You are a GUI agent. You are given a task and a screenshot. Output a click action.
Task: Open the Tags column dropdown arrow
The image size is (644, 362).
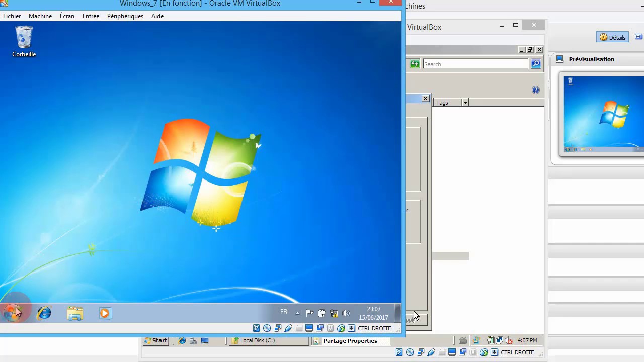(465, 103)
